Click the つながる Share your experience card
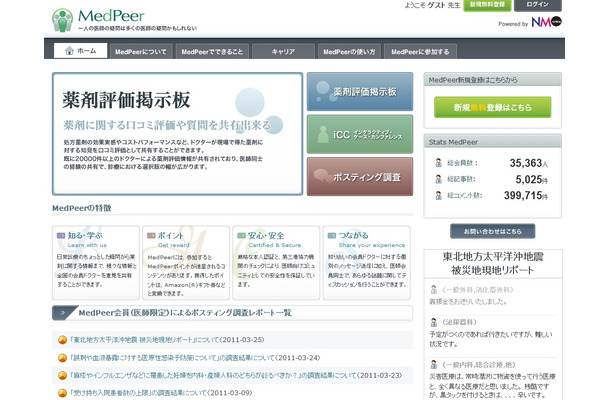 point(366,263)
